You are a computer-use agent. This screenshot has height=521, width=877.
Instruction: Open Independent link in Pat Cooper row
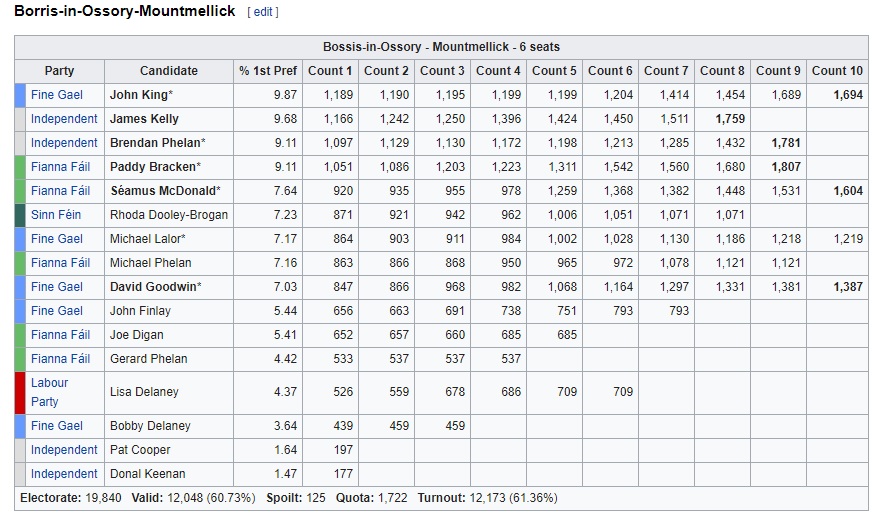point(64,451)
